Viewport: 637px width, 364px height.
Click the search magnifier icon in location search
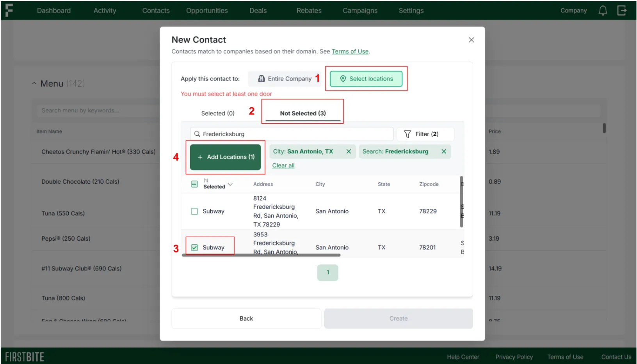coord(197,134)
